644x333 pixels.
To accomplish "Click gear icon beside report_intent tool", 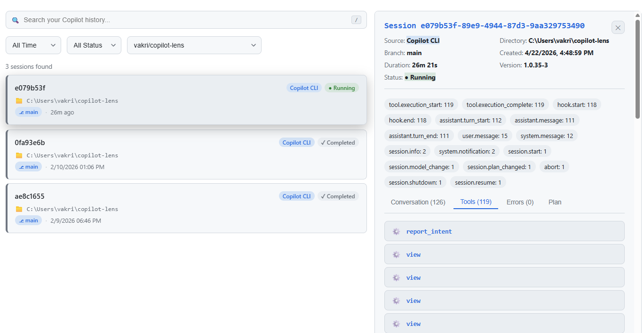I will pyautogui.click(x=396, y=231).
